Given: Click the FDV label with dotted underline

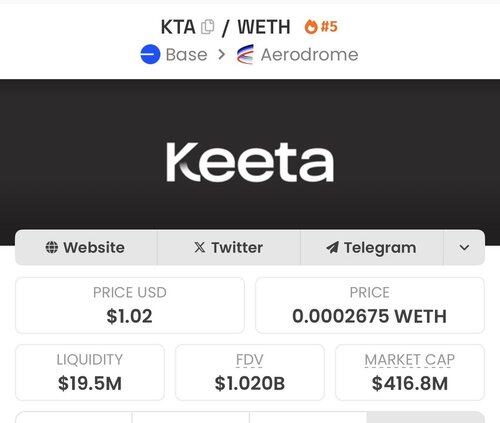Looking at the screenshot, I should [250, 360].
